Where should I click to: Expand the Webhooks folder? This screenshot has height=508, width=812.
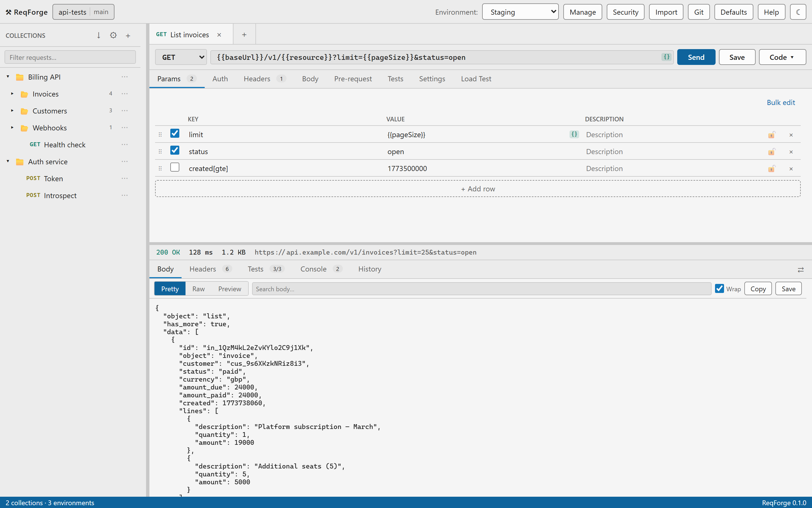[x=12, y=128]
